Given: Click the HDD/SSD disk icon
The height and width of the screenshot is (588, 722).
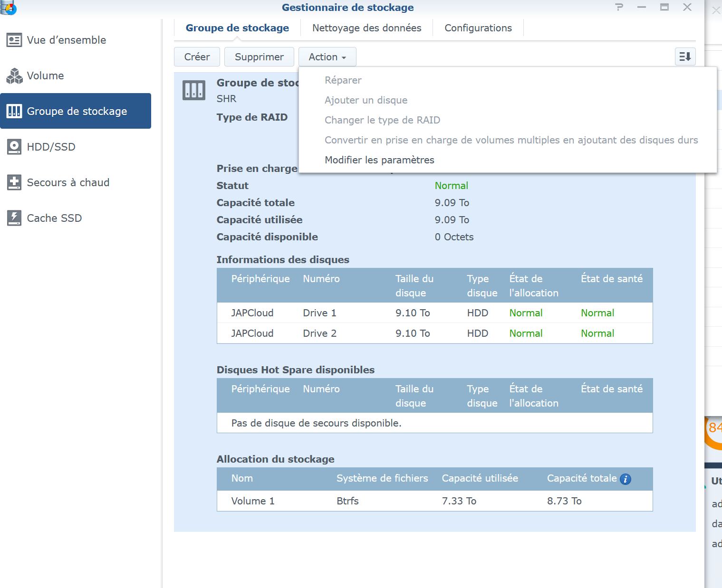Looking at the screenshot, I should [14, 147].
